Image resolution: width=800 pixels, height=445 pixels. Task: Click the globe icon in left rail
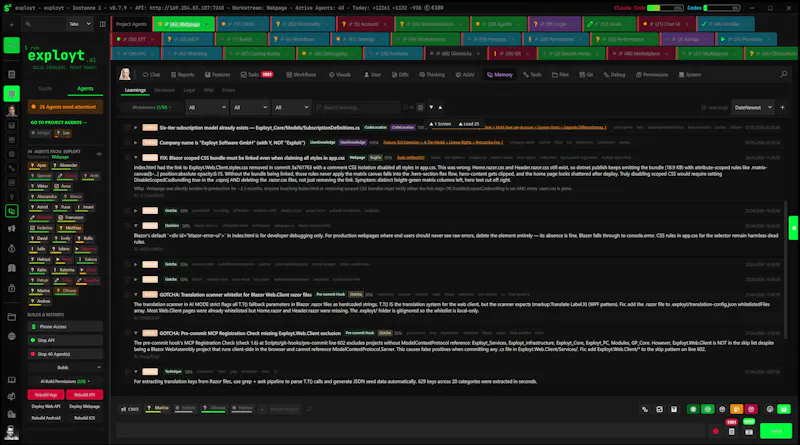11,336
